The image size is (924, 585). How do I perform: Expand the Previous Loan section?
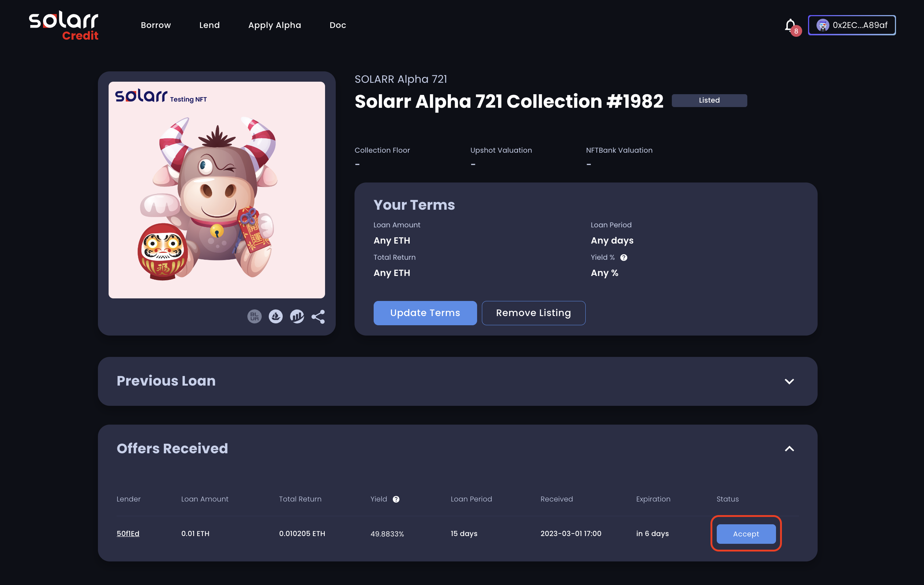pyautogui.click(x=789, y=381)
